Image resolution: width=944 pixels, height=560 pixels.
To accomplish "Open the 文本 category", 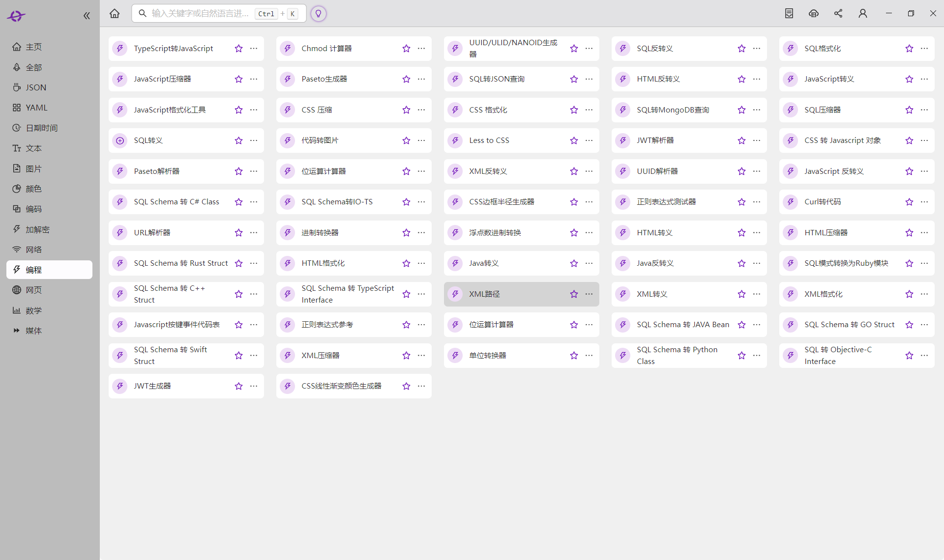I will click(49, 148).
